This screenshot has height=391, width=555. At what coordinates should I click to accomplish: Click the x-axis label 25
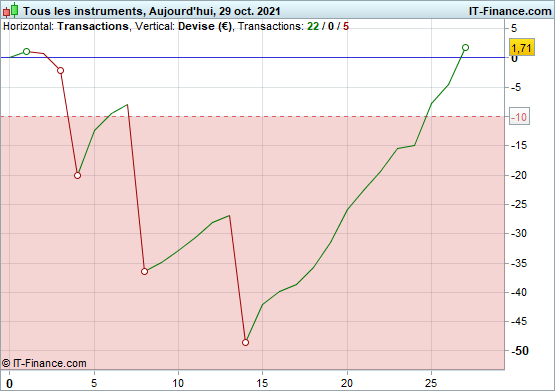click(x=431, y=383)
